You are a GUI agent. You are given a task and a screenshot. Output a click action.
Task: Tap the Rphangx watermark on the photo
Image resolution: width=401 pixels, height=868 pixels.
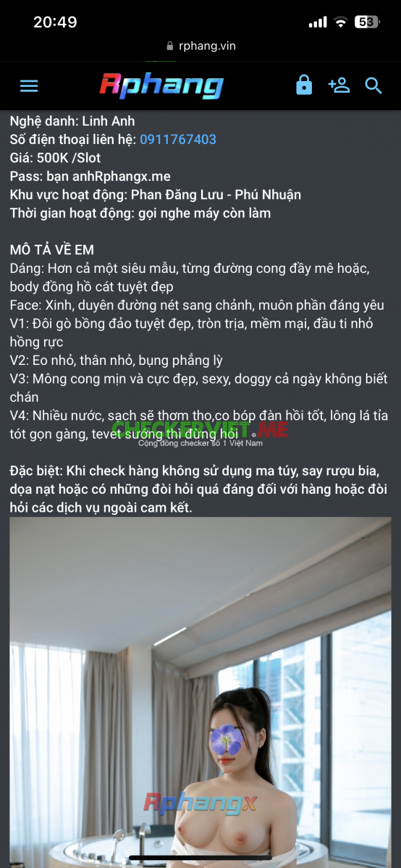coord(200,801)
